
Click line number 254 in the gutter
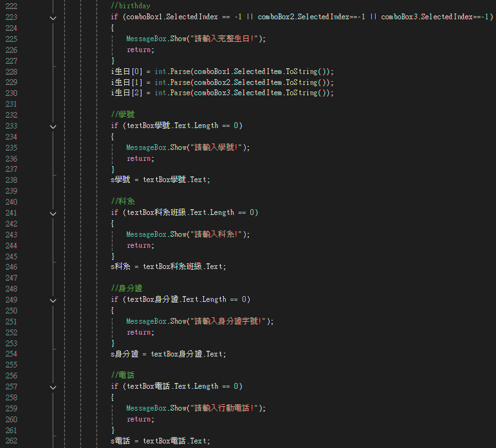click(x=12, y=354)
